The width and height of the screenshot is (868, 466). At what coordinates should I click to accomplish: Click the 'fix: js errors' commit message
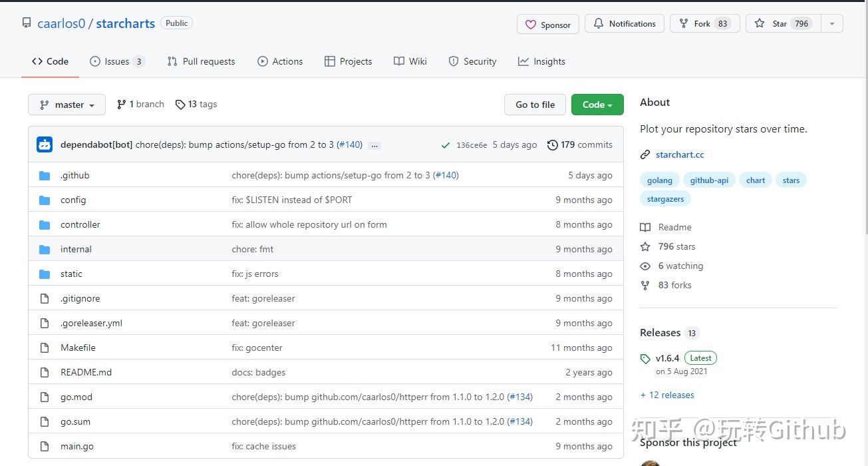pyautogui.click(x=255, y=274)
